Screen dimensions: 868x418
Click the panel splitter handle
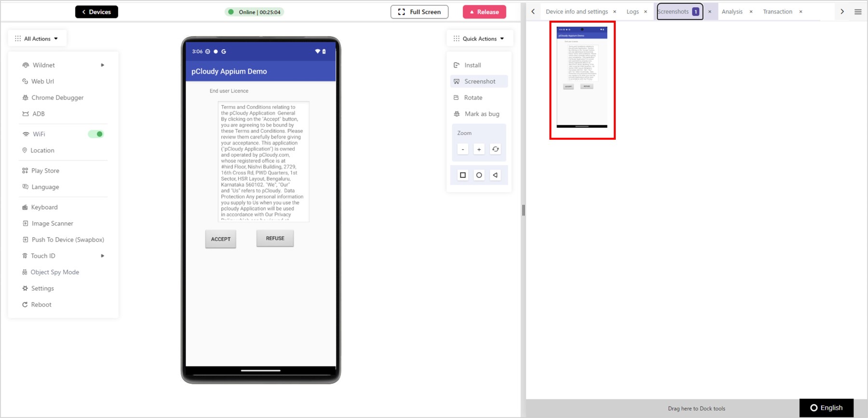(523, 210)
